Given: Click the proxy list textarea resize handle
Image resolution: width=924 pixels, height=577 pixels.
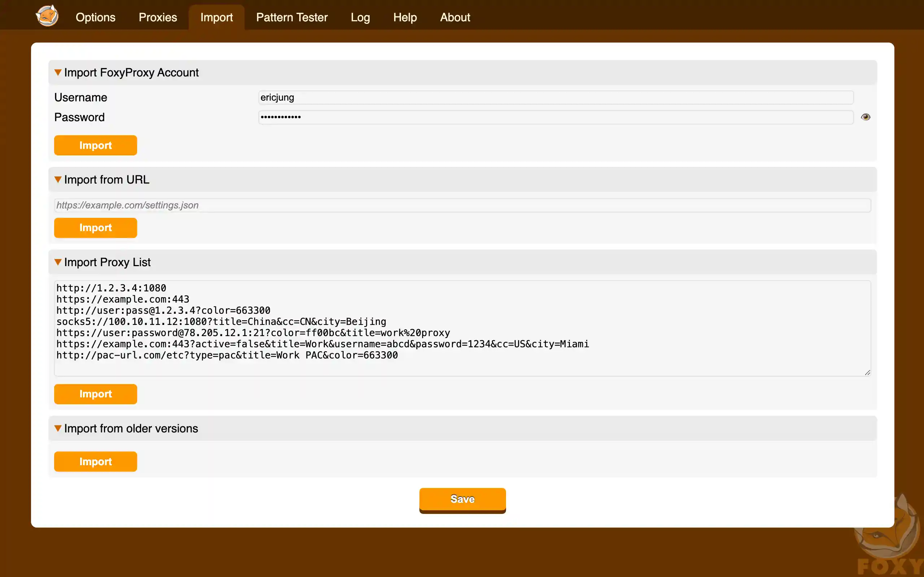Looking at the screenshot, I should tap(867, 373).
